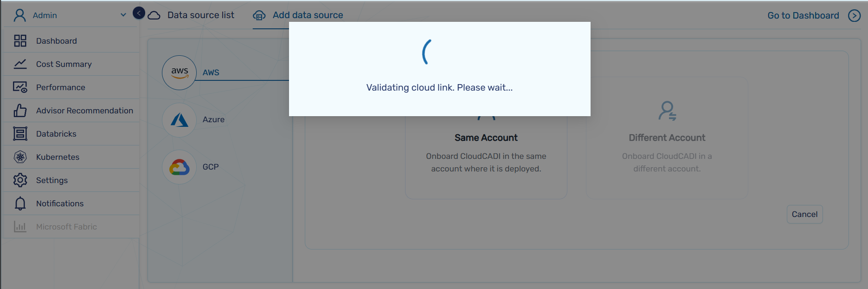Click the Dashboard grid icon in sidebar
Screen dimensions: 868x289
pos(20,41)
